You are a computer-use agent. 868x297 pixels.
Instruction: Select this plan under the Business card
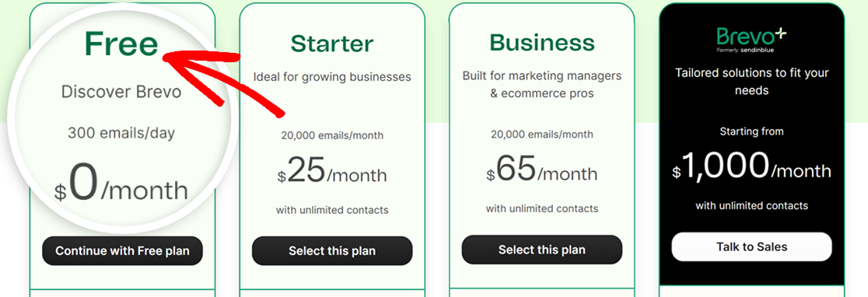pyautogui.click(x=542, y=250)
